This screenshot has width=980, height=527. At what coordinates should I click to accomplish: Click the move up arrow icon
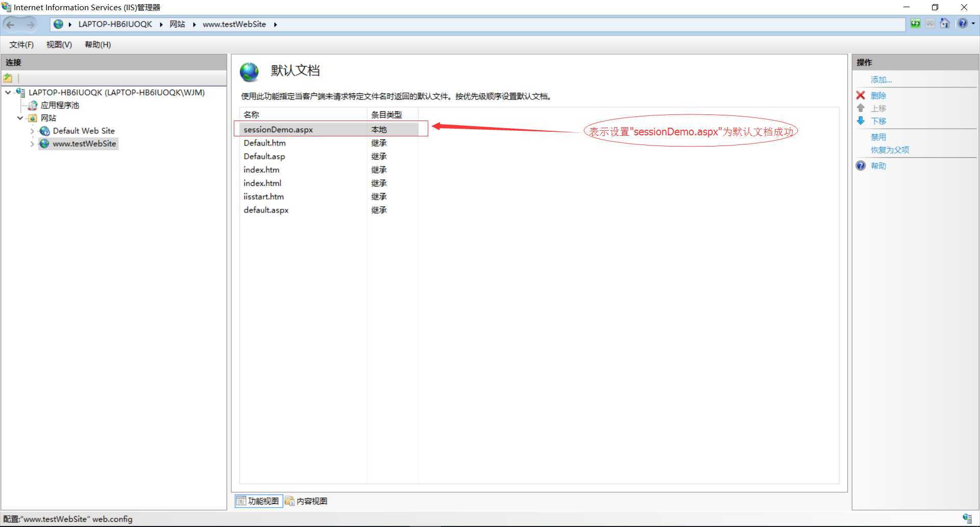861,108
